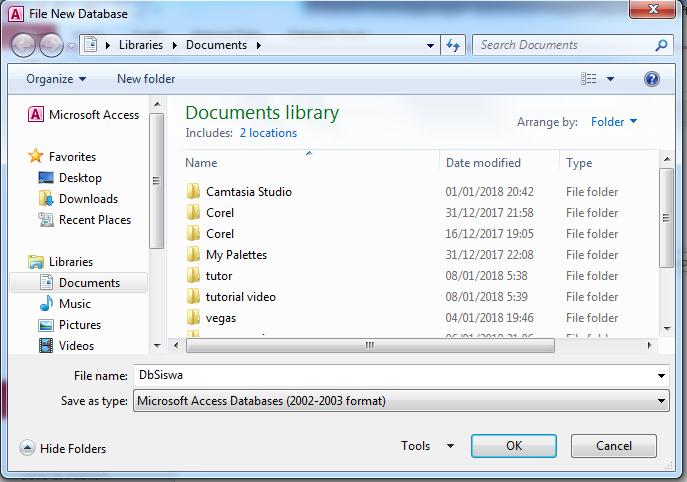Image resolution: width=687 pixels, height=482 pixels.
Task: Click the Music note icon
Action: pyautogui.click(x=46, y=303)
